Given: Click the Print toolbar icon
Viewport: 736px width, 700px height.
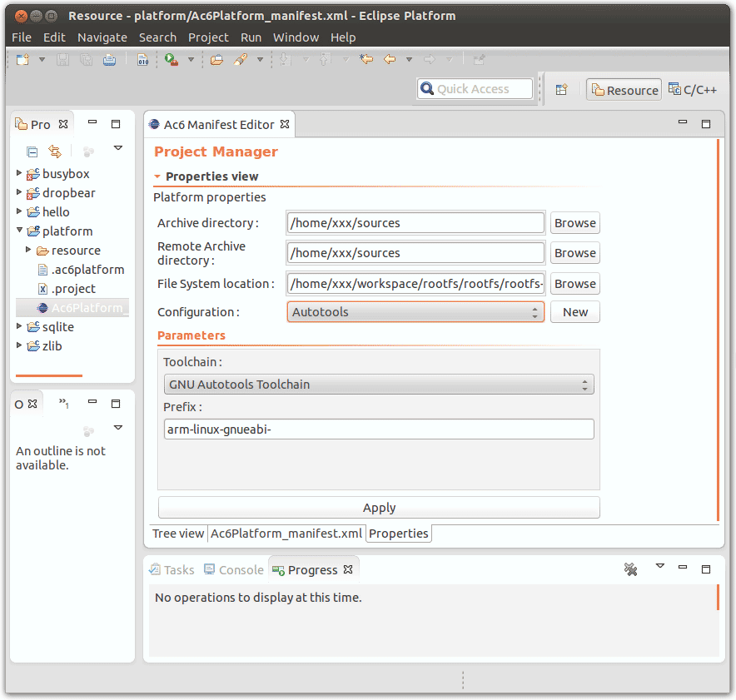Looking at the screenshot, I should coord(109,60).
